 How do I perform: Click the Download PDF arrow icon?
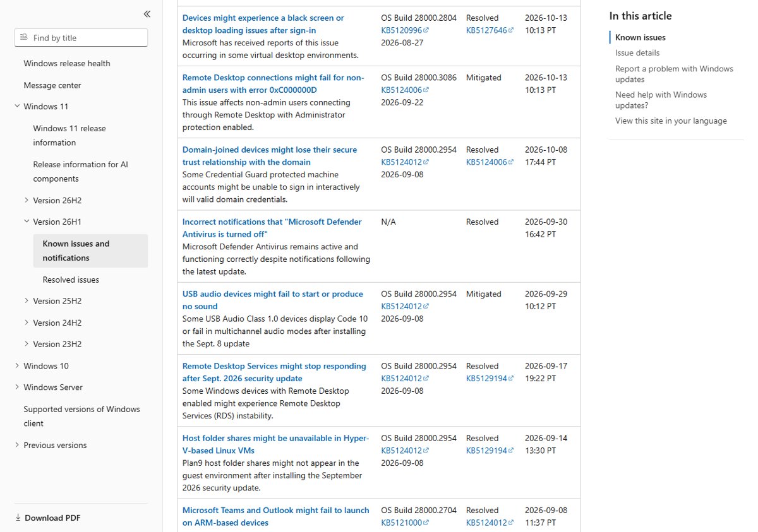[18, 517]
